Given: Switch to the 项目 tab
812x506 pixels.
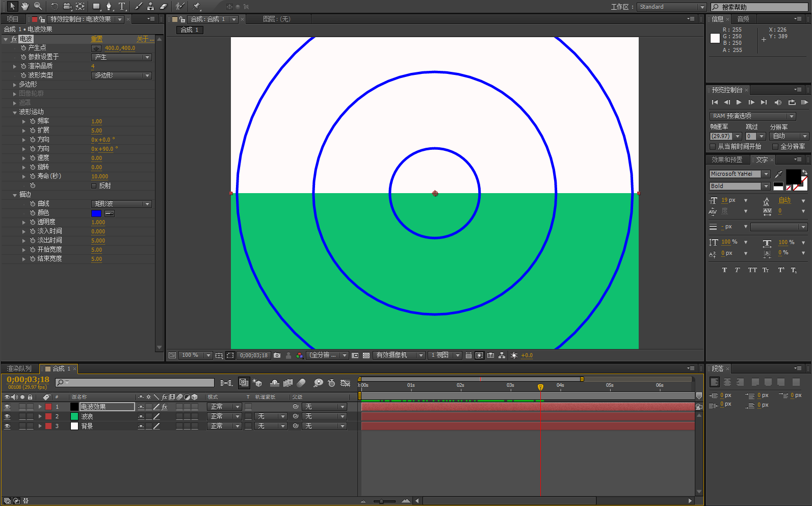Looking at the screenshot, I should pos(13,19).
